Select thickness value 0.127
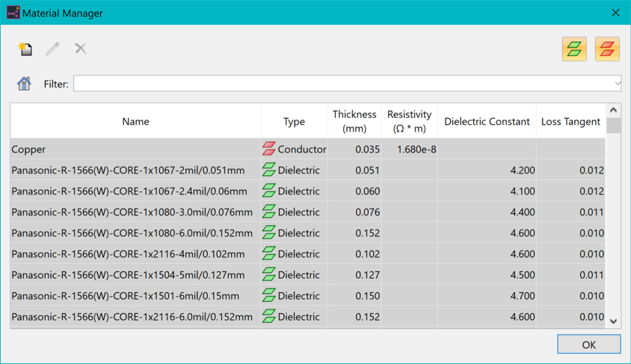The image size is (631, 364). [x=367, y=275]
